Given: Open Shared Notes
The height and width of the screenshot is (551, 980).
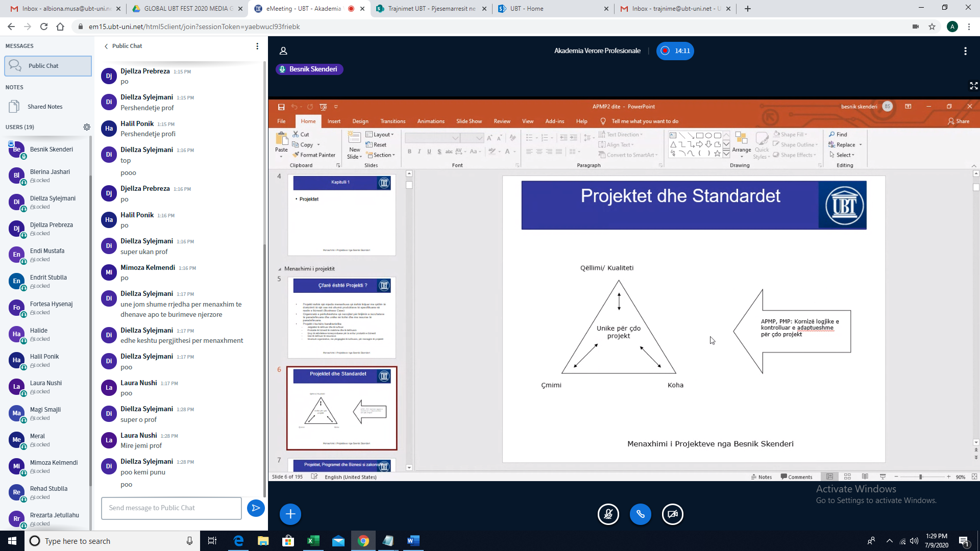Looking at the screenshot, I should click(45, 107).
